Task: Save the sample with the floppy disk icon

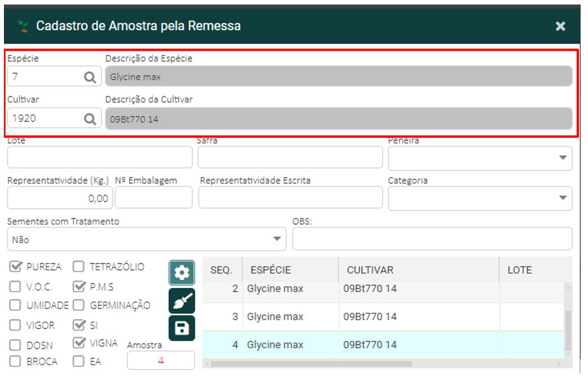Action: (x=181, y=329)
